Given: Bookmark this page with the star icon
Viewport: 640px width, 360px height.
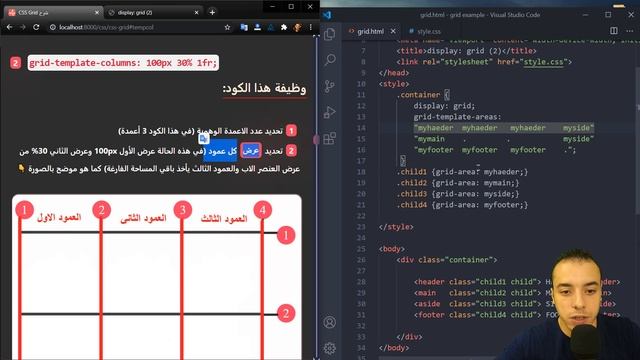Looking at the screenshot, I should [x=227, y=27].
